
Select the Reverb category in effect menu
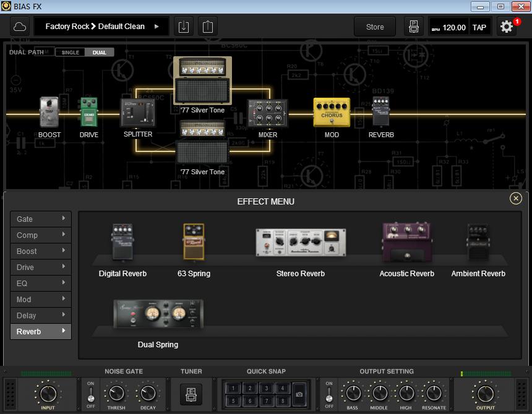point(40,331)
